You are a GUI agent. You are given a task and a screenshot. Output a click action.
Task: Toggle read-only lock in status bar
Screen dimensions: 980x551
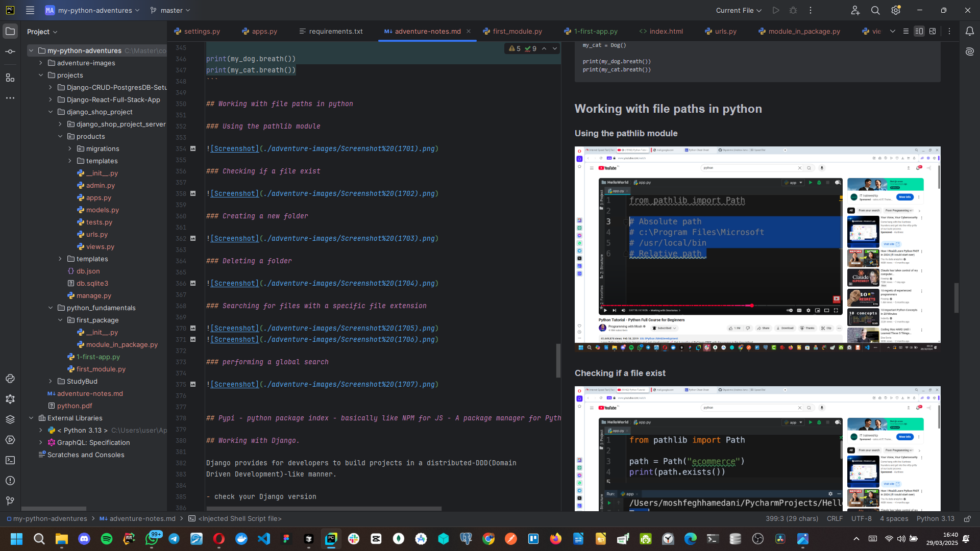pyautogui.click(x=967, y=519)
